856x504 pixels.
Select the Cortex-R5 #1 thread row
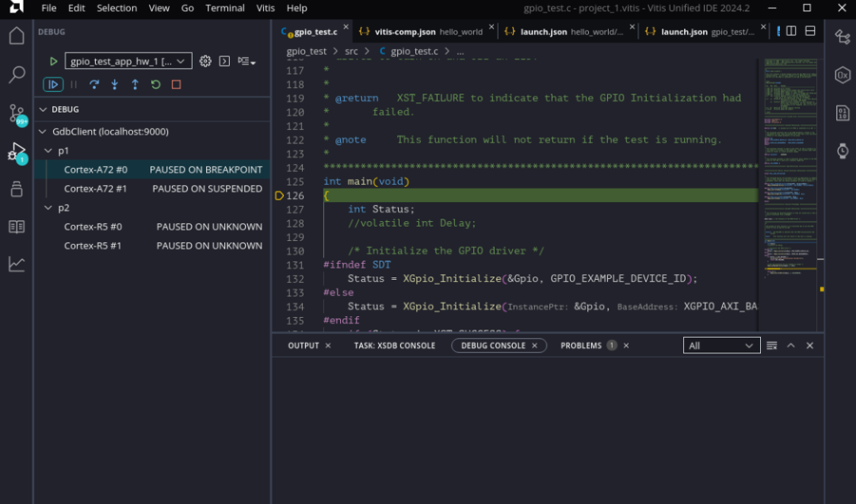pos(152,246)
